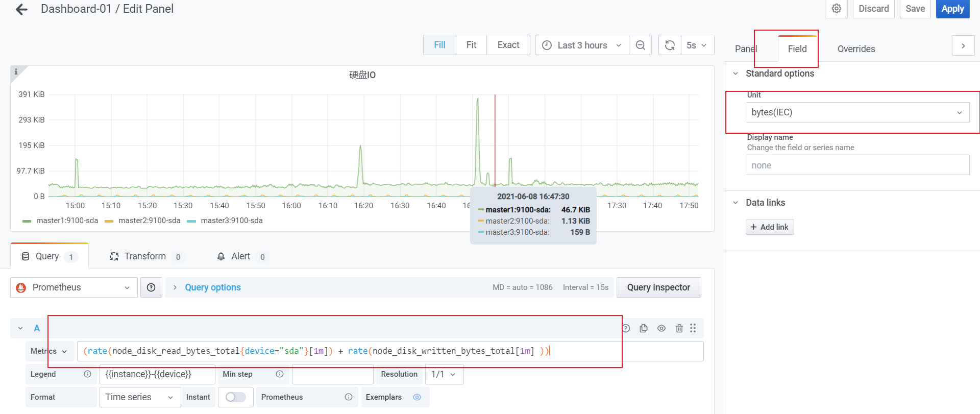The height and width of the screenshot is (414, 980).
Task: Click the Legend format input field
Action: [x=157, y=374]
